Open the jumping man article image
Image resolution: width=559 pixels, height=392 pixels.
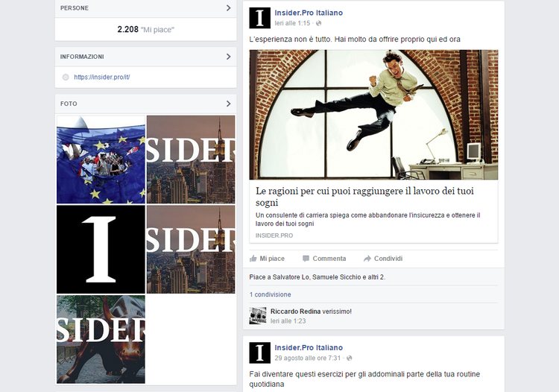point(373,114)
